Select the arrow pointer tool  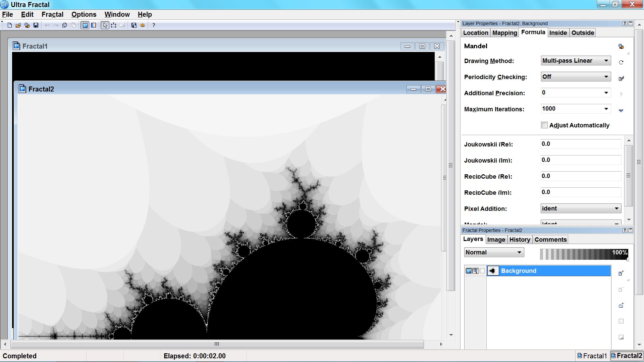point(105,25)
